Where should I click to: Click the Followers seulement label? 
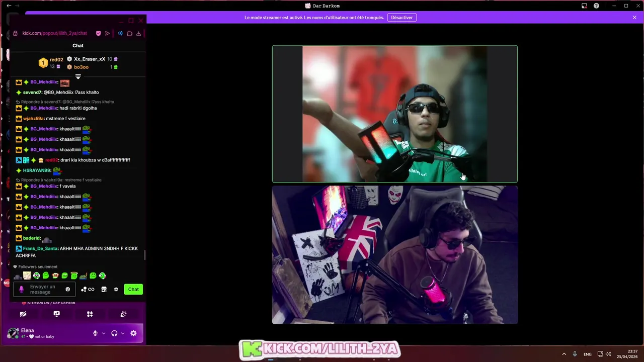38,266
